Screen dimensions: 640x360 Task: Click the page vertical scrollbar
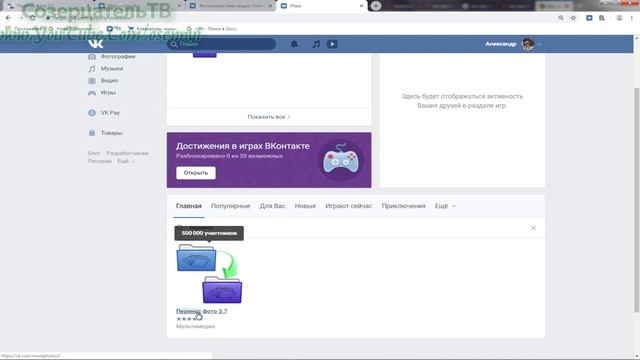pyautogui.click(x=636, y=200)
